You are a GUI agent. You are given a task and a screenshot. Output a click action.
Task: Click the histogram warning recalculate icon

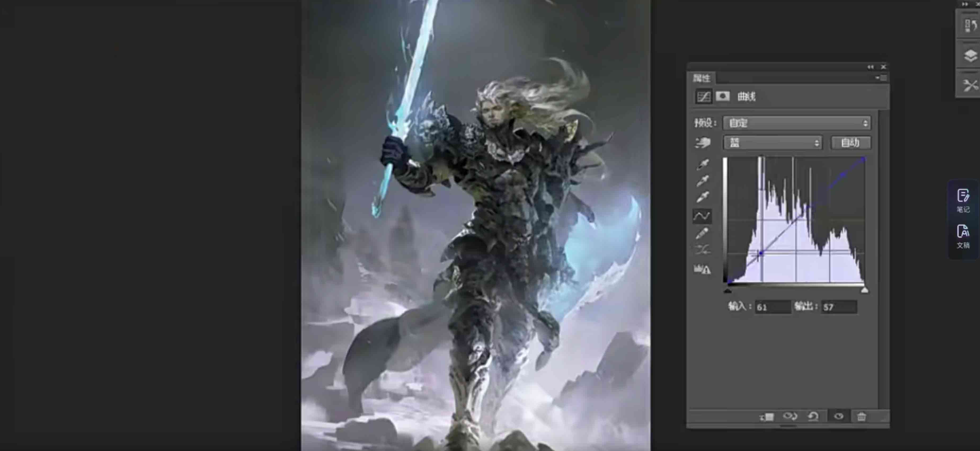702,269
